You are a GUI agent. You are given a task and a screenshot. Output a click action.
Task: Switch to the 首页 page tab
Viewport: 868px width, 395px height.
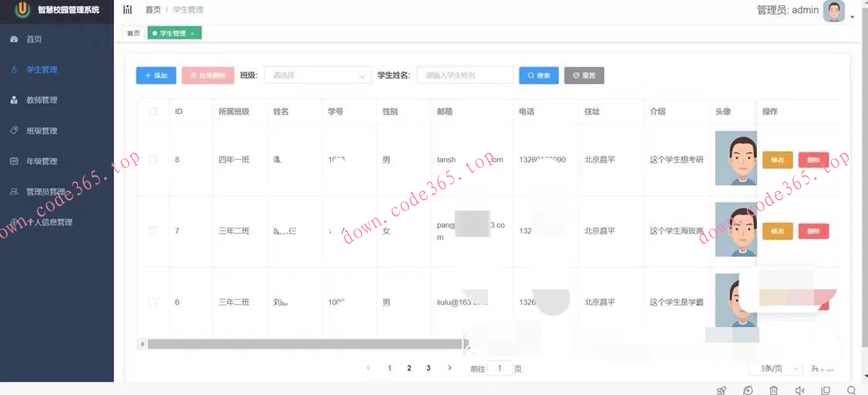(133, 33)
